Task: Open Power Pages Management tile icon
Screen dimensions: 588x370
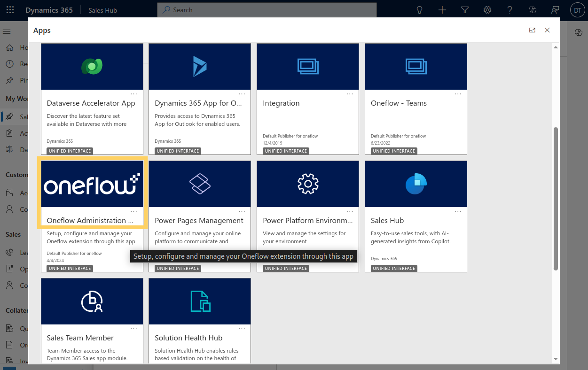Action: (x=200, y=184)
